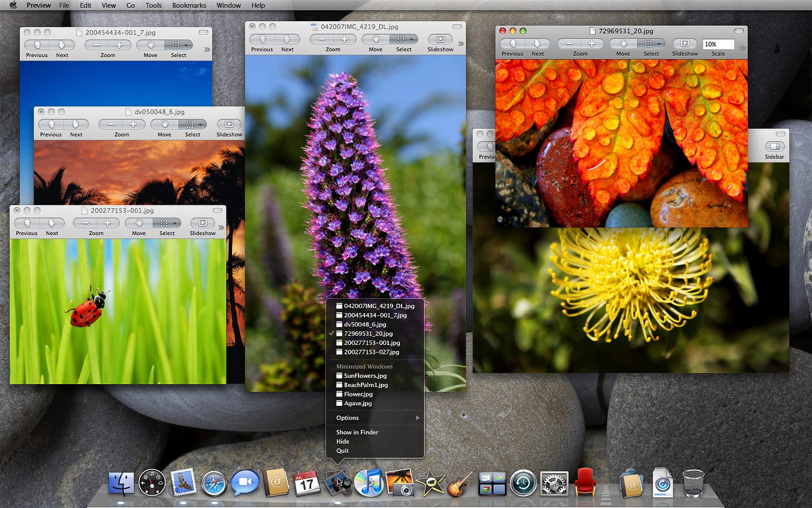The width and height of the screenshot is (812, 508).
Task: Open iTunes from the Dock
Action: (369, 483)
